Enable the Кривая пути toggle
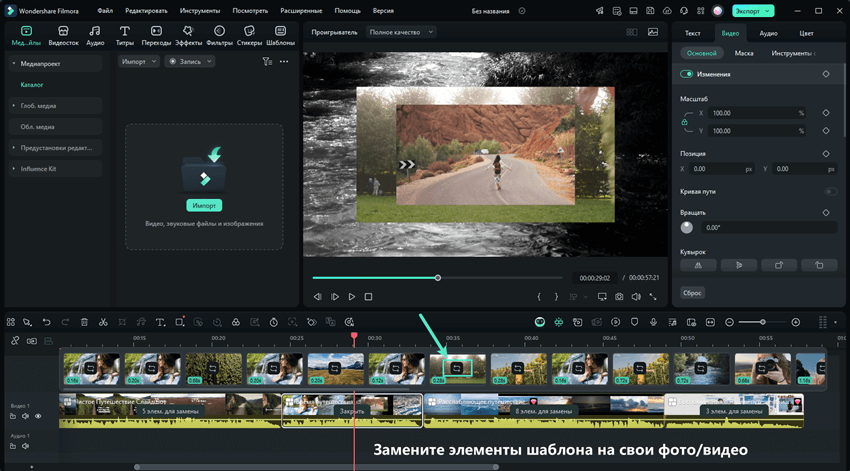The image size is (850, 471). click(x=829, y=191)
